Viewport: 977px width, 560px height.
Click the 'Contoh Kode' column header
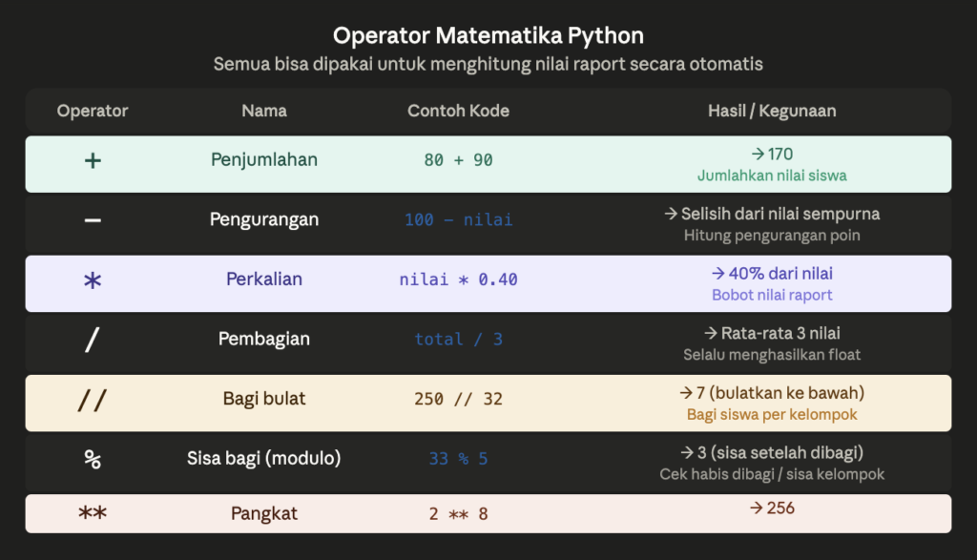pos(458,111)
